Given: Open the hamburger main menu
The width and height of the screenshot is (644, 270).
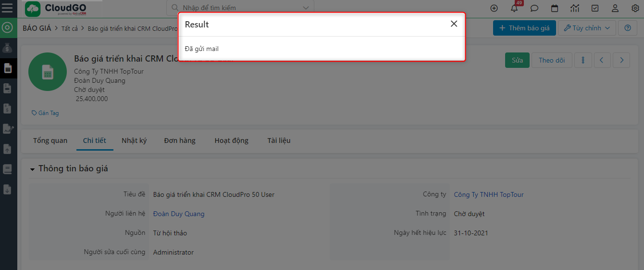Looking at the screenshot, I should 8,8.
